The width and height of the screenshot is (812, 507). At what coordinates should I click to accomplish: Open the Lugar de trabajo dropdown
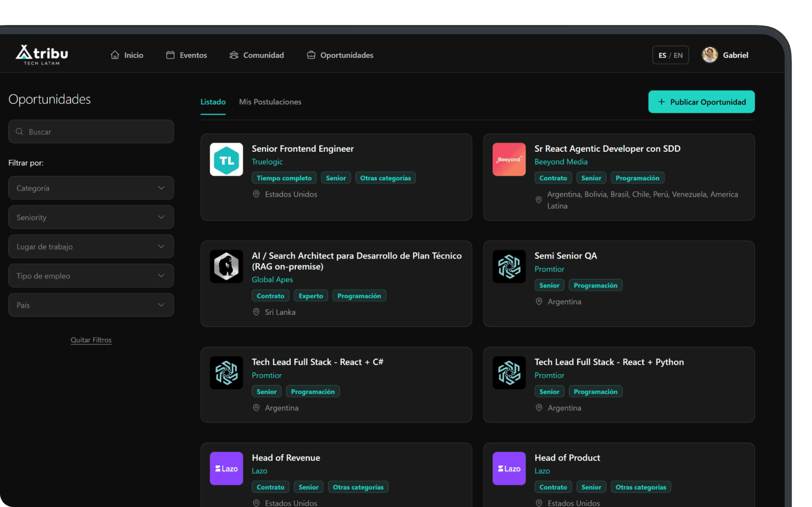tap(91, 246)
